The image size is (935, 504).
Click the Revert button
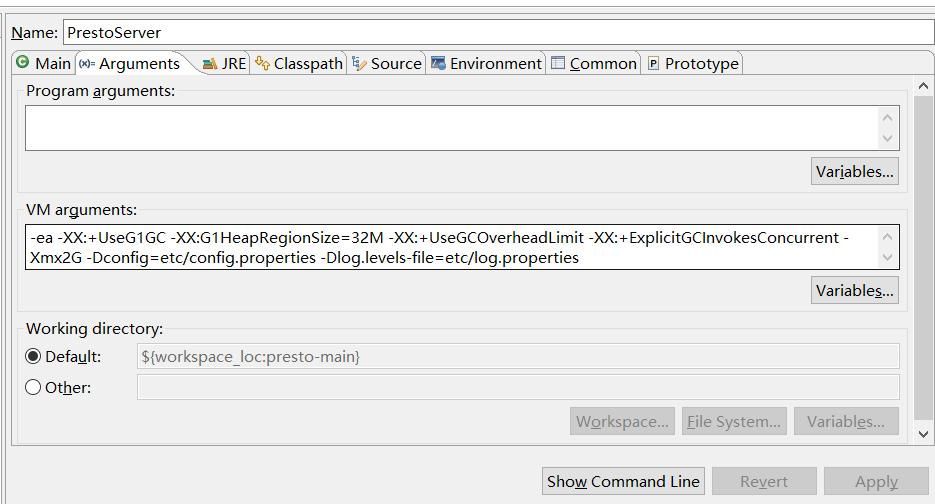[x=764, y=481]
